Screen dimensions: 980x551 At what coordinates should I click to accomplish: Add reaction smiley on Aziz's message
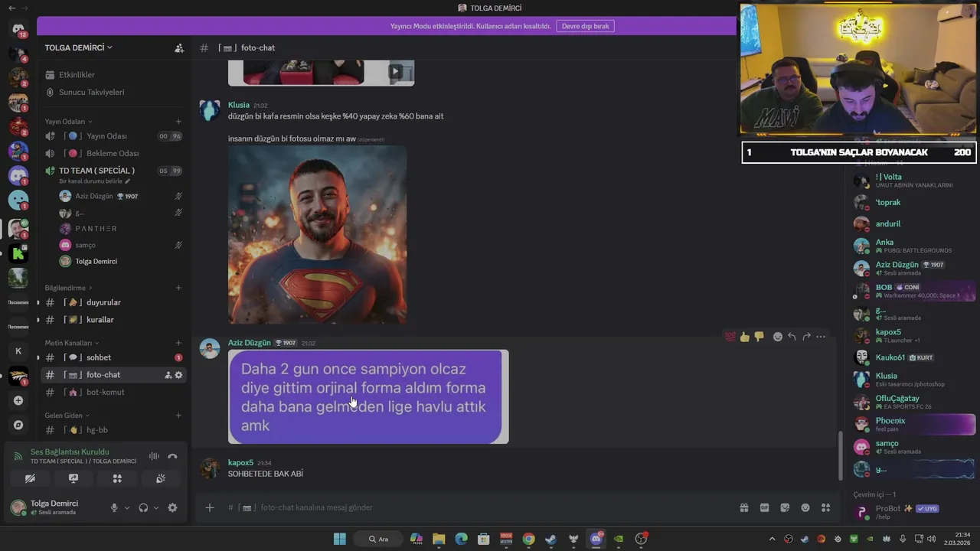(x=777, y=337)
